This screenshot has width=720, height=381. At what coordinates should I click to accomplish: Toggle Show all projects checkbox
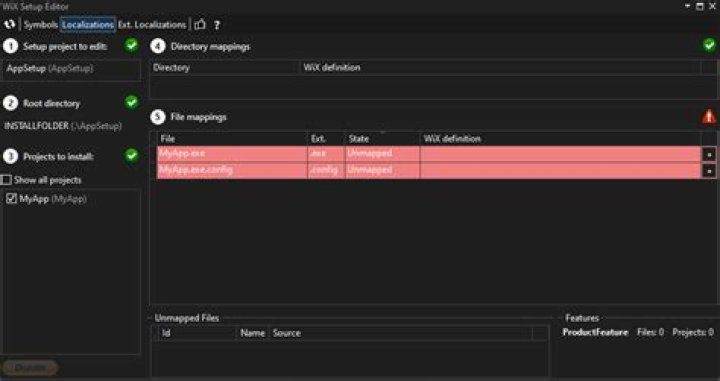pos(6,180)
